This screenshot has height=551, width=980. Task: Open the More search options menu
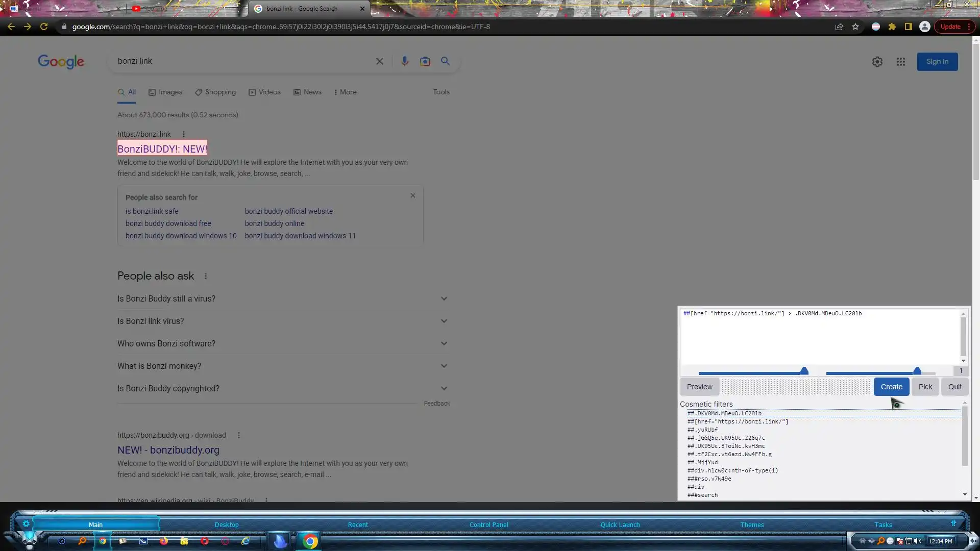[x=345, y=92]
